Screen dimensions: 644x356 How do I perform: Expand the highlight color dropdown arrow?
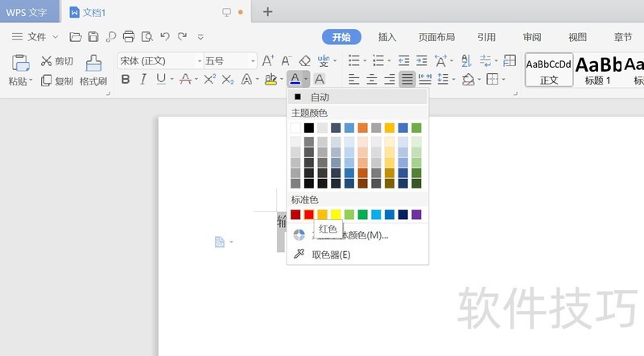[x=282, y=79]
